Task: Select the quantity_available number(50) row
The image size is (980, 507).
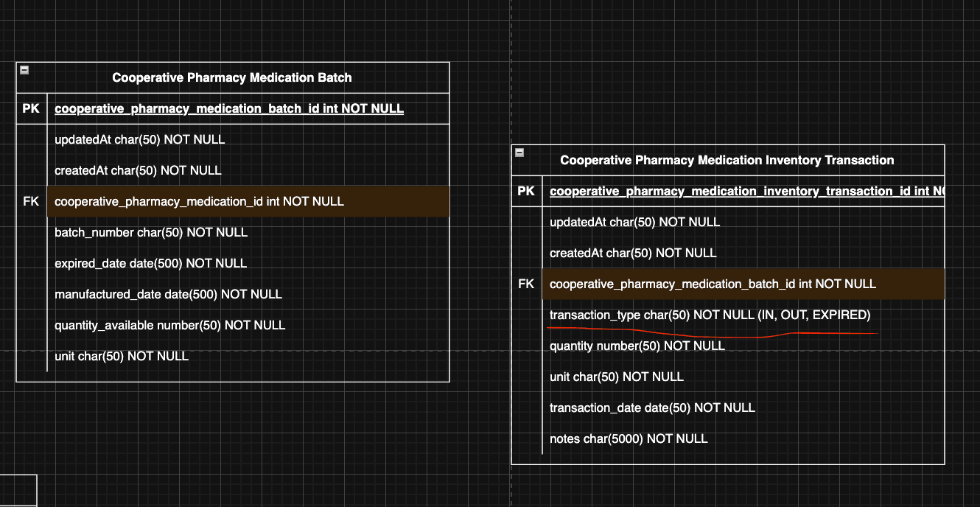Action: (x=169, y=325)
